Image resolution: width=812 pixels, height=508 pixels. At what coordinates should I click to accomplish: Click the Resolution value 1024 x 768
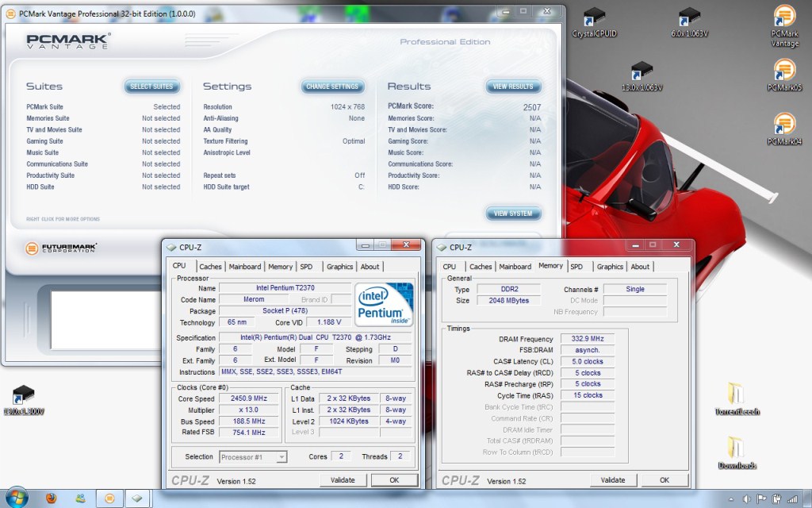[347, 107]
